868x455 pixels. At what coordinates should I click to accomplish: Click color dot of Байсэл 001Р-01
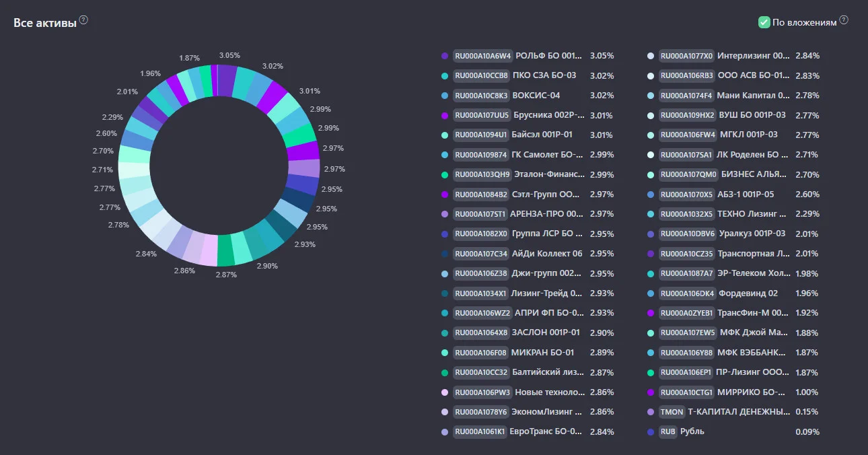(x=445, y=135)
